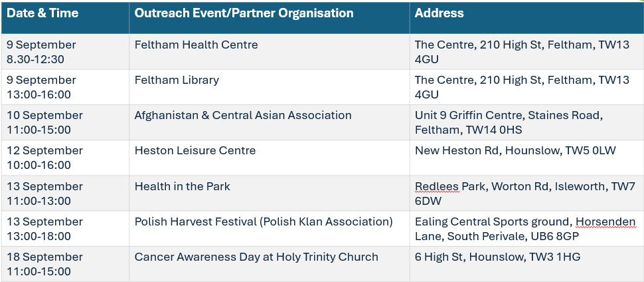The height and width of the screenshot is (282, 644).
Task: Click the '12 September 10:00-16:00' date cell
Action: (65, 158)
